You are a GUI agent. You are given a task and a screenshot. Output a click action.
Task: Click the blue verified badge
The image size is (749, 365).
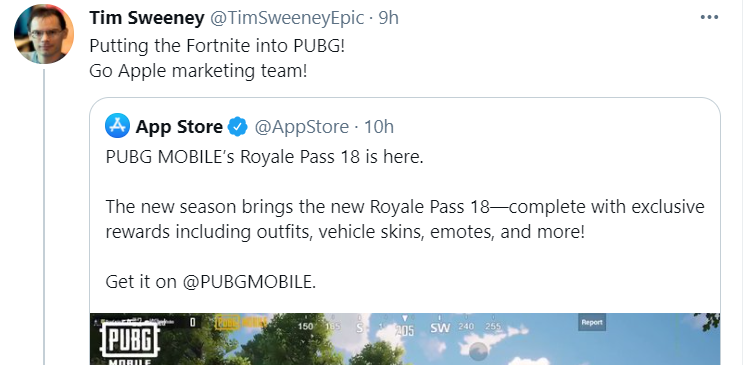coord(237,127)
